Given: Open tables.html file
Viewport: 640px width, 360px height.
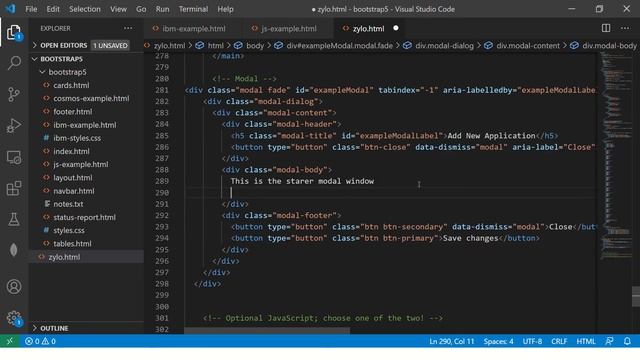Looking at the screenshot, I should (x=72, y=243).
